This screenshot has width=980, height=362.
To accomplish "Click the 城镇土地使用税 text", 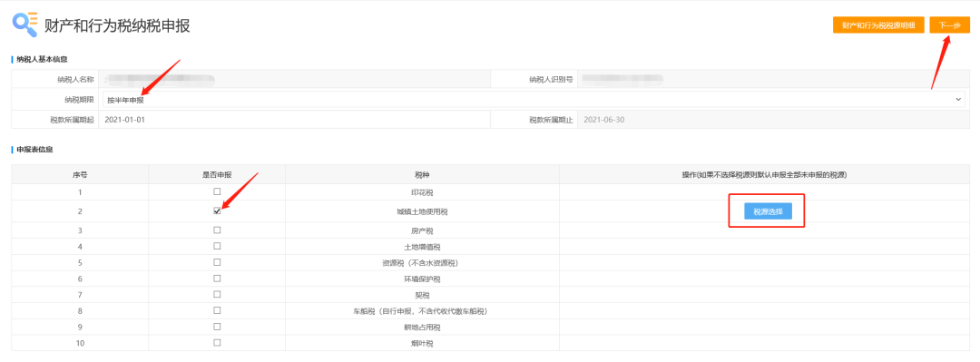I will click(x=422, y=212).
